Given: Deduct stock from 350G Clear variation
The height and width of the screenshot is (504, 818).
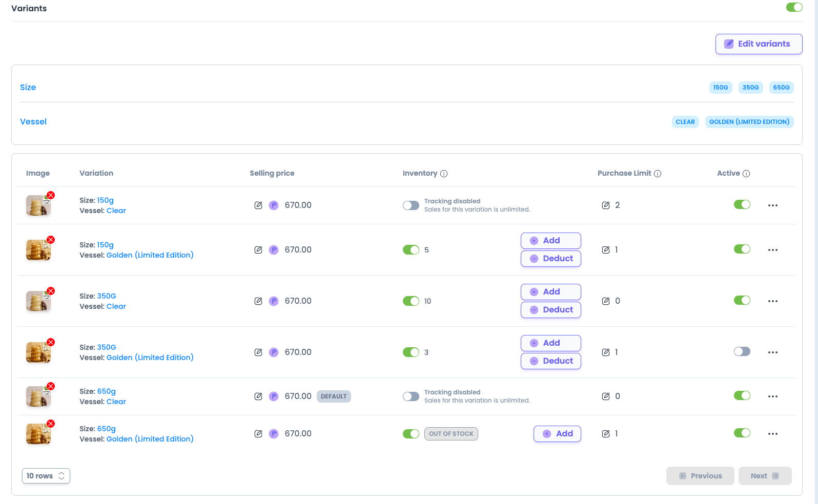Looking at the screenshot, I should tap(551, 310).
